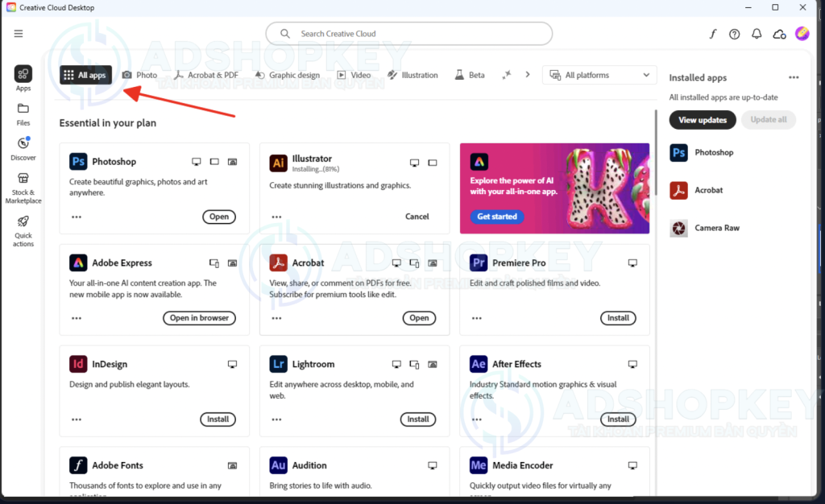825x504 pixels.
Task: Open Discover in the left sidebar
Action: [23, 149]
